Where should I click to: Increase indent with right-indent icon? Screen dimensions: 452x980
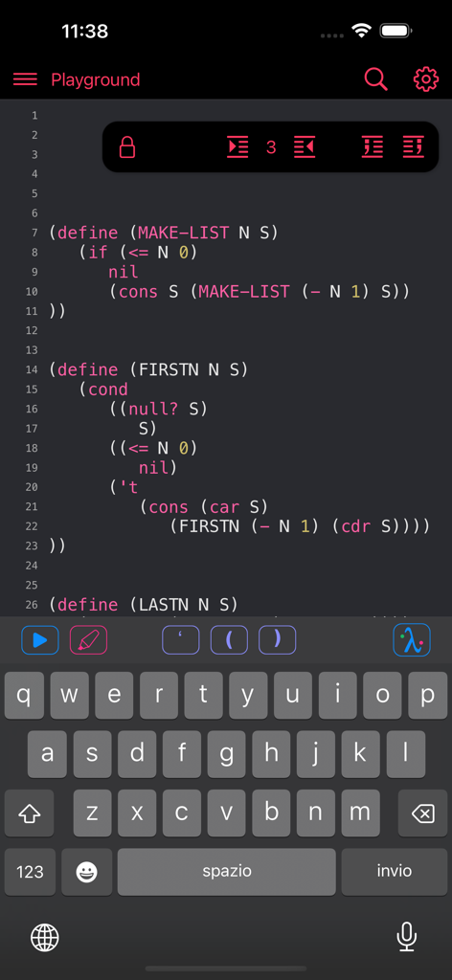tap(237, 146)
